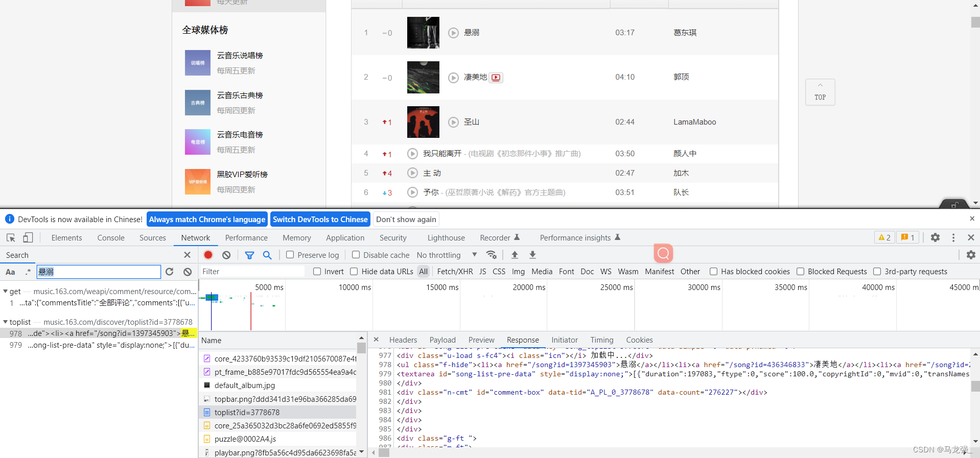Click the 云音乐电音榜 cover thumbnail
980x458 pixels.
pos(198,142)
